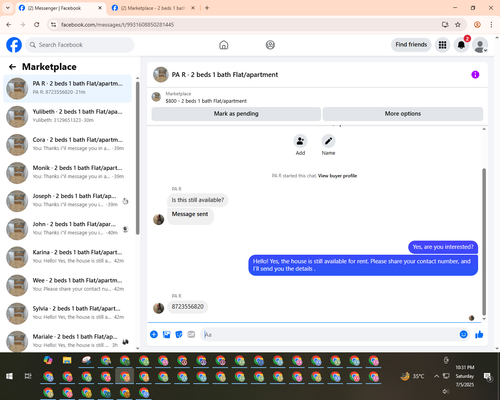Viewport: 500px width, 400px height.
Task: Choose a GIF icon
Action: tap(191, 334)
